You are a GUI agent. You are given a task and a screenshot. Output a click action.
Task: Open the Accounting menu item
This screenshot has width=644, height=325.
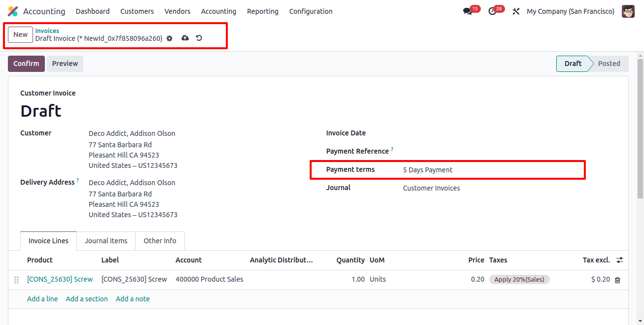click(x=218, y=11)
